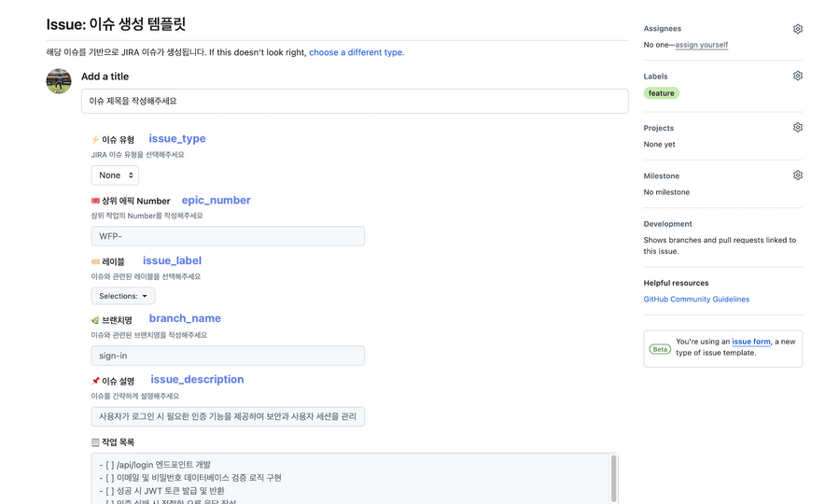Click the '상위 작업의 Number를 작성해주세요' hint text

[x=147, y=216]
